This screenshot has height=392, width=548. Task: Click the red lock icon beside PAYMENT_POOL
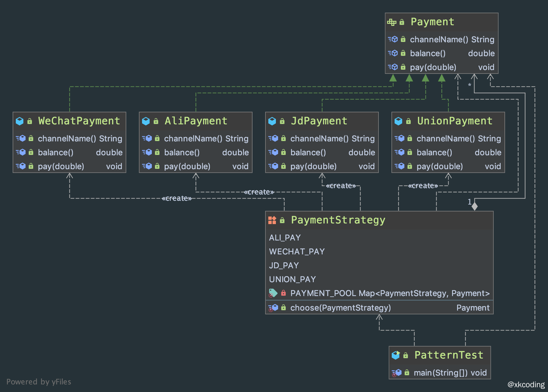(283, 293)
